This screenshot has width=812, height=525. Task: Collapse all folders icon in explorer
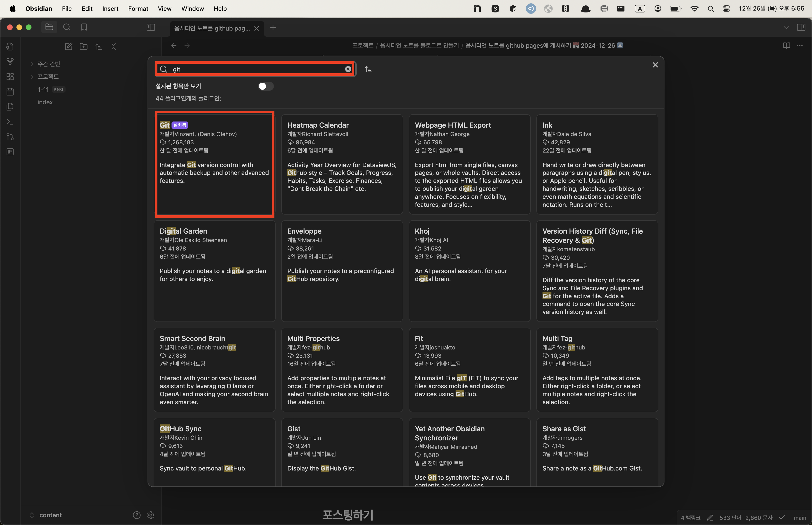[x=114, y=46]
